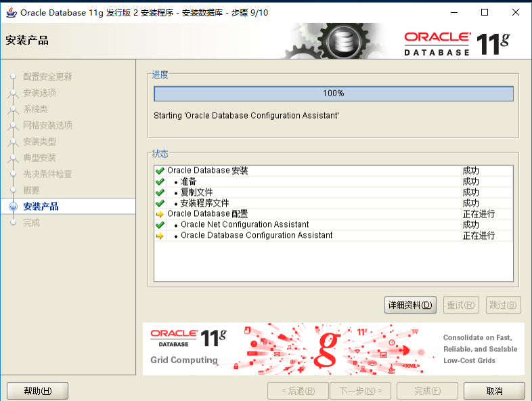Click the 后退(B) back button
Image resolution: width=532 pixels, height=401 pixels.
click(298, 391)
